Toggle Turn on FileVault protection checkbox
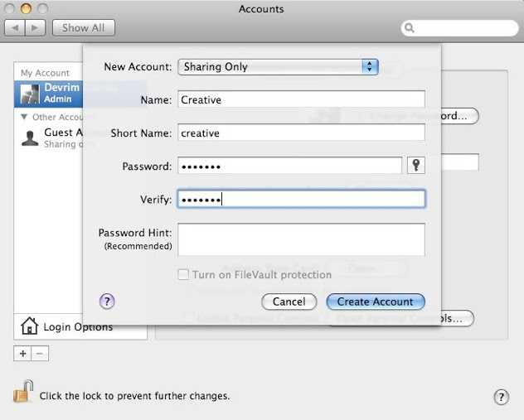524x420 pixels. pyautogui.click(x=183, y=274)
